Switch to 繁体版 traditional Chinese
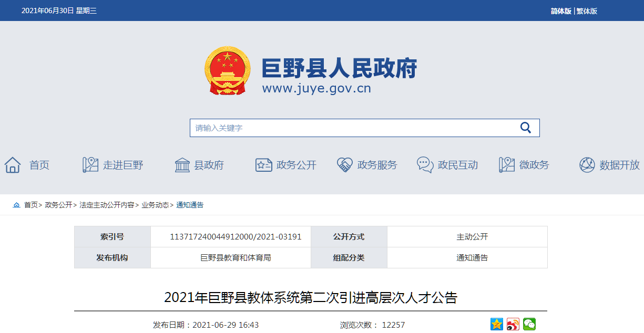The width and height of the screenshot is (644, 333). pos(587,11)
